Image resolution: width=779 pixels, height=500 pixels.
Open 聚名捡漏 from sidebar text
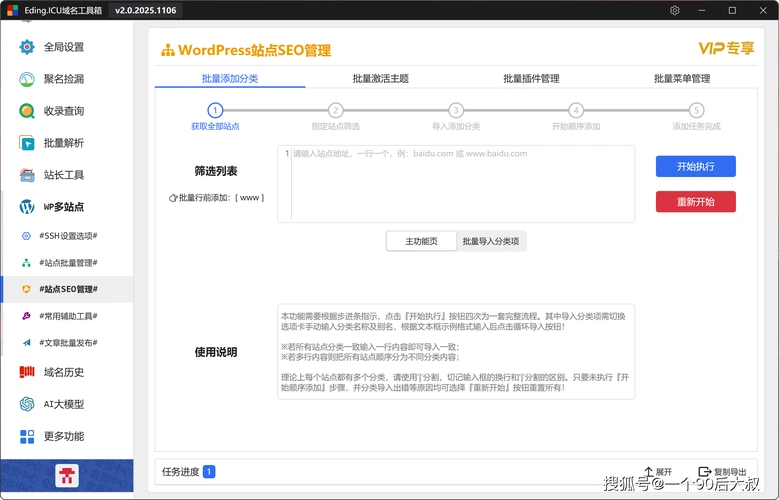pyautogui.click(x=64, y=79)
